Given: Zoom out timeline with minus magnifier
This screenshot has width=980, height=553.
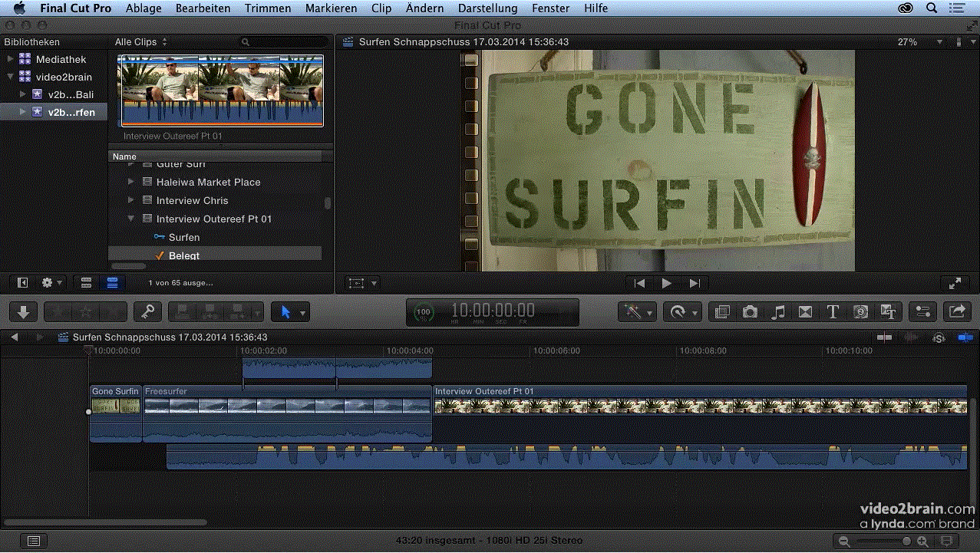Looking at the screenshot, I should [844, 541].
